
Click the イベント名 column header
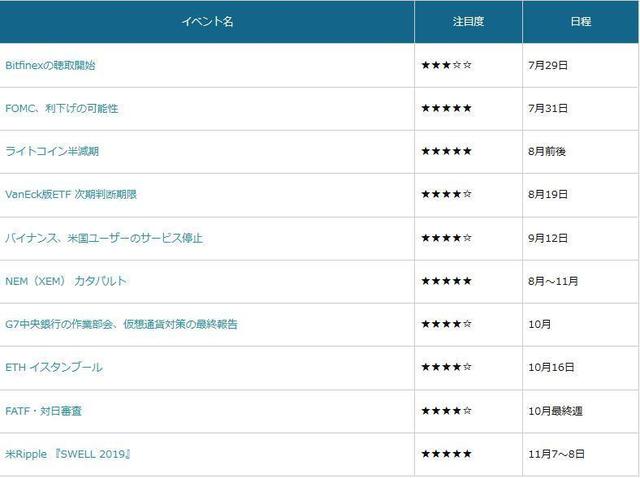(207, 21)
